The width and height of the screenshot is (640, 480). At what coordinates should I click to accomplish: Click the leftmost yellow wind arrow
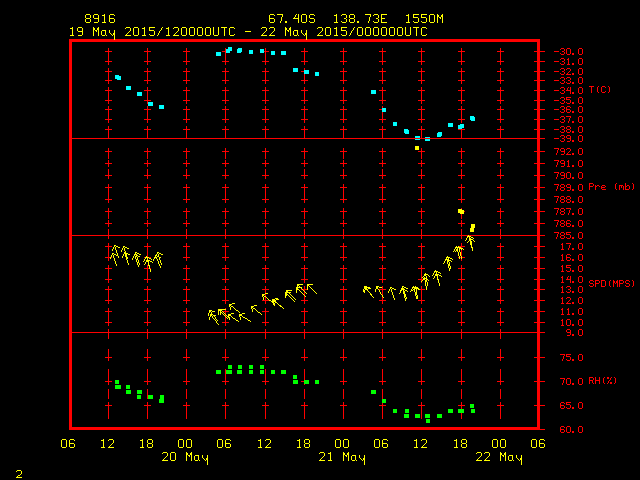(114, 253)
